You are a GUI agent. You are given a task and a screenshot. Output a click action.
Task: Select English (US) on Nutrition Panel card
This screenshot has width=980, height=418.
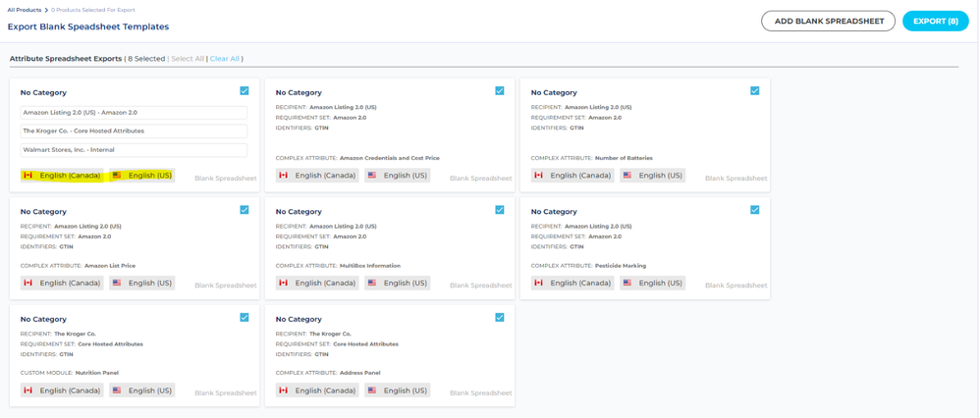[141, 391]
